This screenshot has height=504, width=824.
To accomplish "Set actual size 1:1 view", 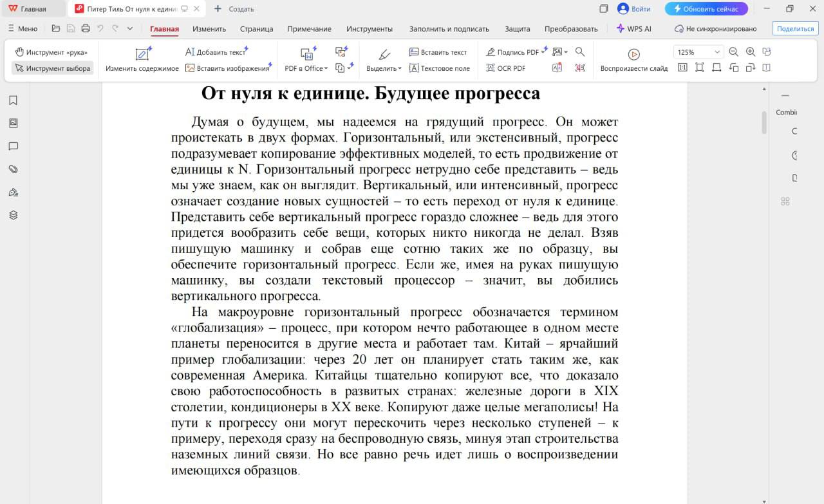I will pos(682,68).
